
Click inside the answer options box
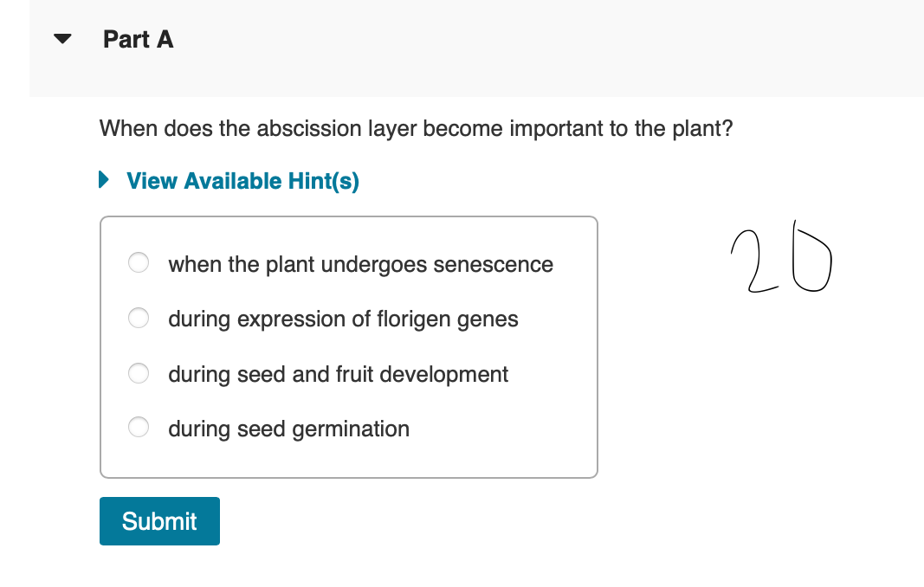click(x=349, y=346)
